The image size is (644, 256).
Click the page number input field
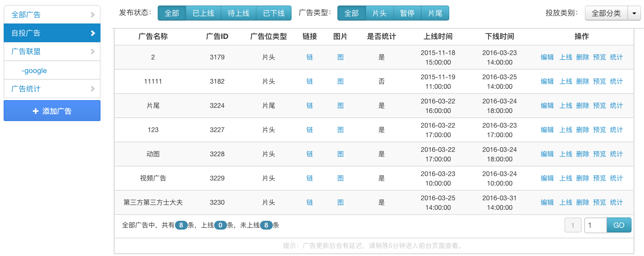click(x=595, y=225)
